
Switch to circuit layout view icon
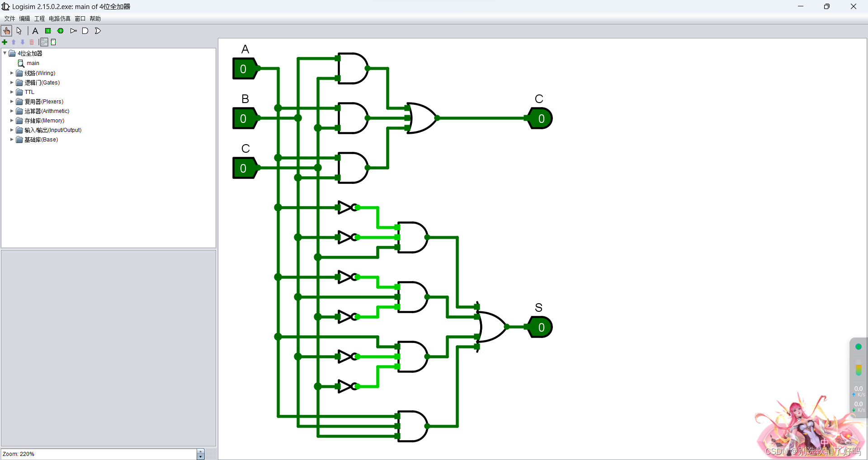click(x=44, y=42)
